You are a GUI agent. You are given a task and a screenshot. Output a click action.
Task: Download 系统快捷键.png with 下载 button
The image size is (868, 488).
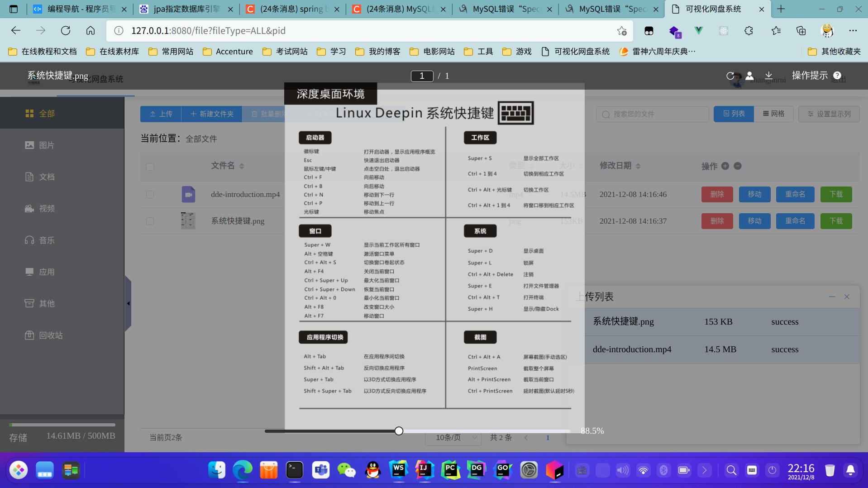836,221
